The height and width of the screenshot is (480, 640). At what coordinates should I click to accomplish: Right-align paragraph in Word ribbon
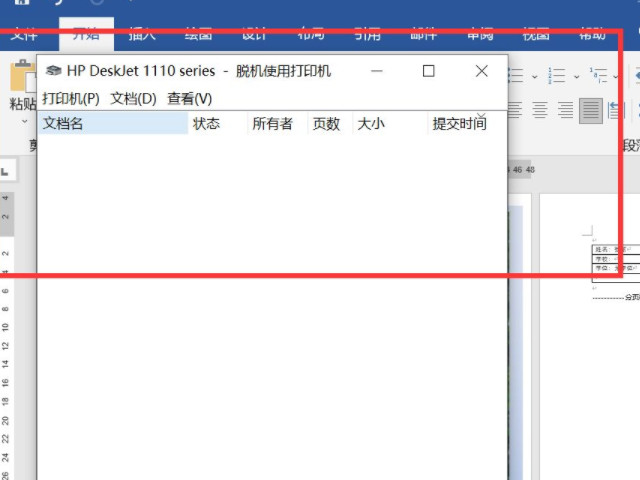pos(566,110)
